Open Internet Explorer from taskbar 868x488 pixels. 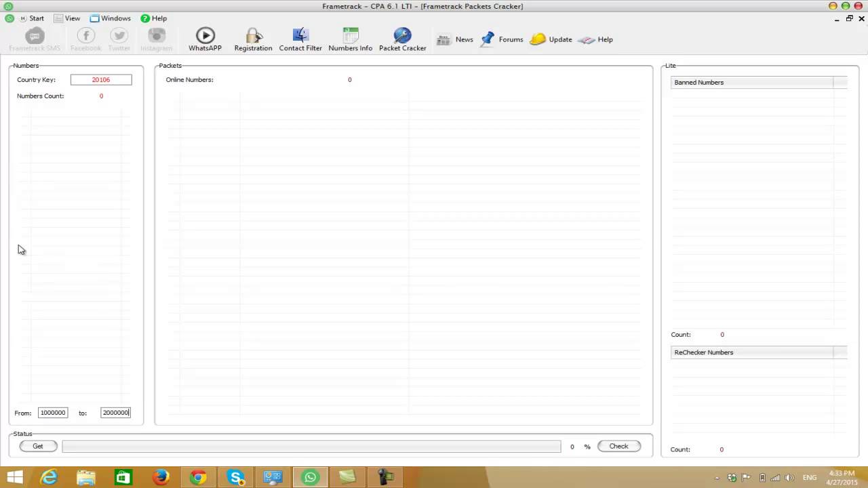[50, 477]
